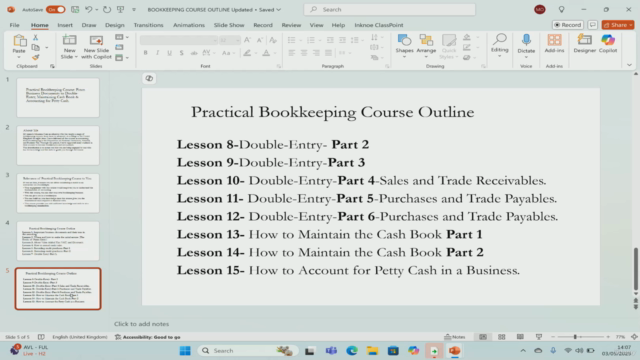The width and height of the screenshot is (640, 360).
Task: Click the account avatar
Action: [540, 9]
